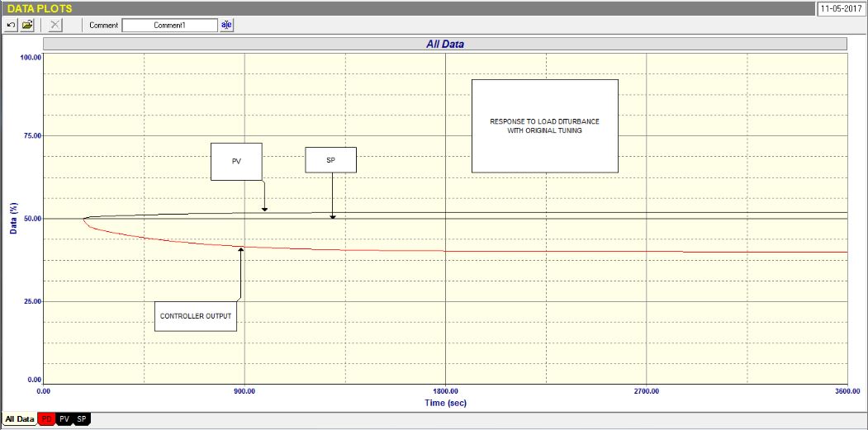
Task: Click the DATA PLOTS window title
Action: click(x=40, y=9)
